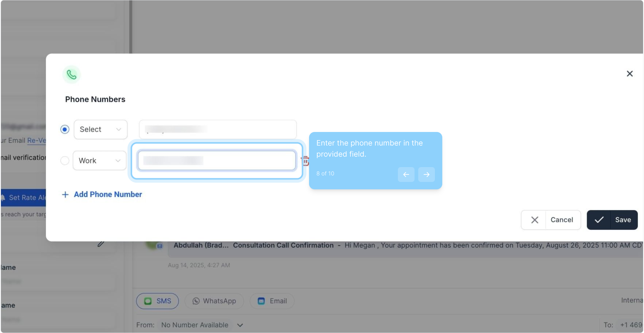
Task: Click the plus icon beside Add Phone Number
Action: click(65, 195)
